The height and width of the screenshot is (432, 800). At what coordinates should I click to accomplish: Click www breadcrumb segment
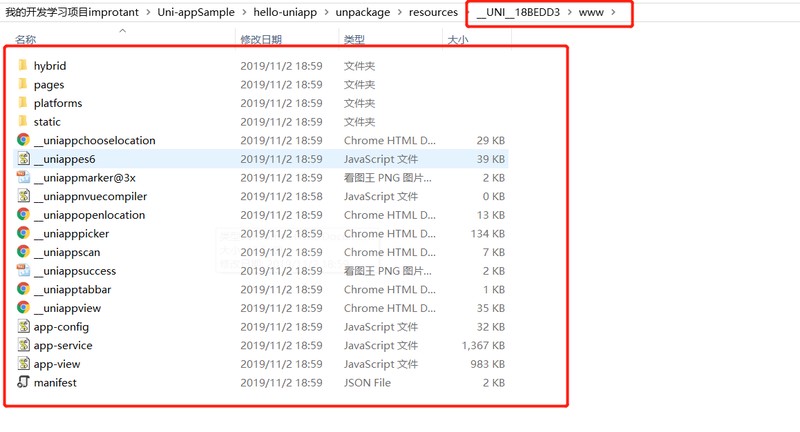coord(591,12)
